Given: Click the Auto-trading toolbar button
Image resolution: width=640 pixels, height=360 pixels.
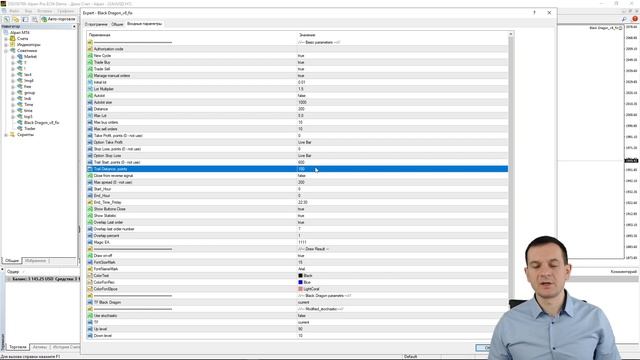Looking at the screenshot, I should point(58,19).
